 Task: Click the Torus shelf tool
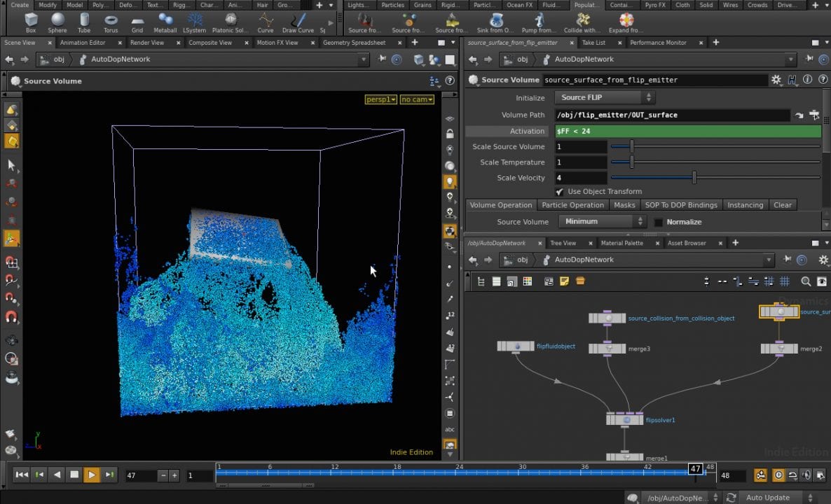tap(111, 22)
